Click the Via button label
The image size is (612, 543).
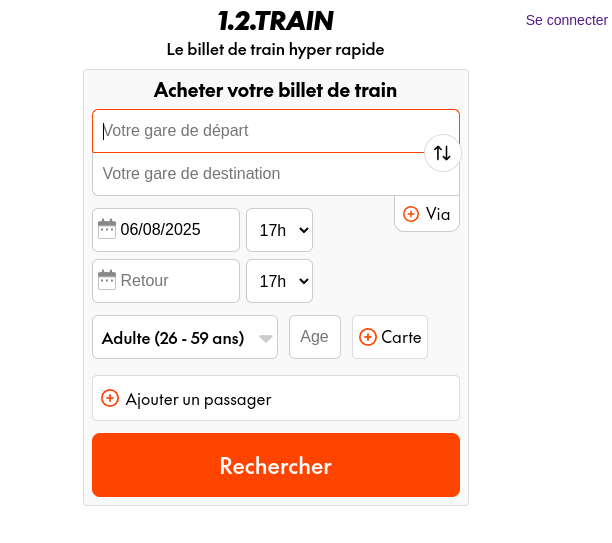(x=438, y=214)
